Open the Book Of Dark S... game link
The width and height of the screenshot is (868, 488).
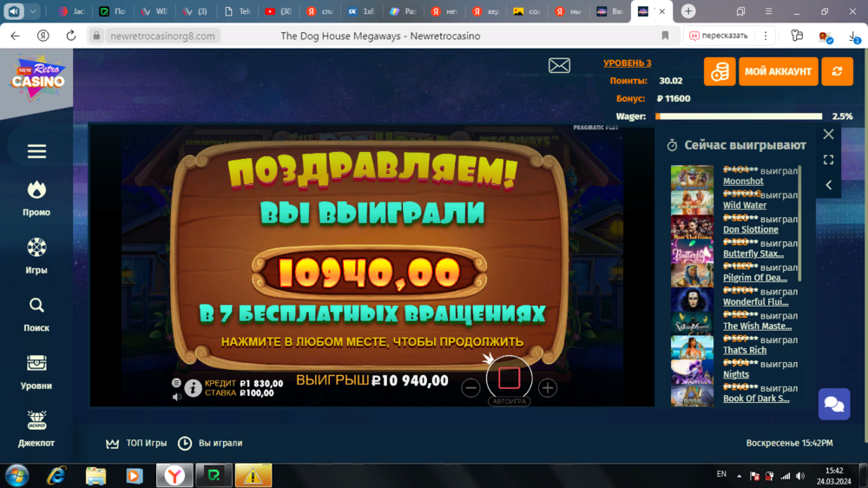pyautogui.click(x=756, y=399)
